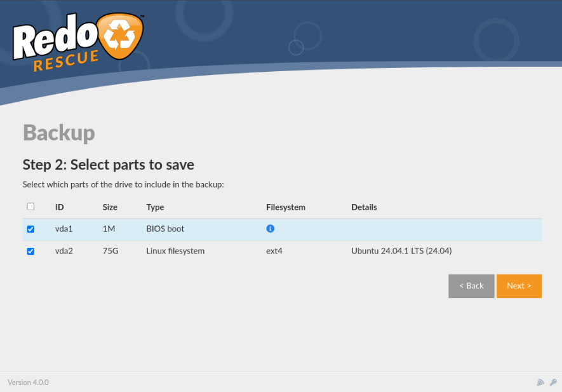Select the vda2 Linux filesystem row
The image size is (562, 392).
point(191,251)
